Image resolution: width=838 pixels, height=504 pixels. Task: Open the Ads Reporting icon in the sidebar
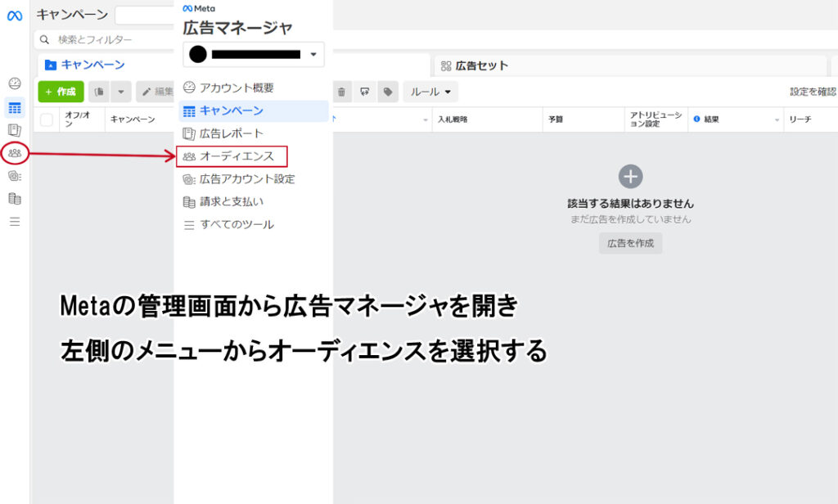[x=14, y=129]
